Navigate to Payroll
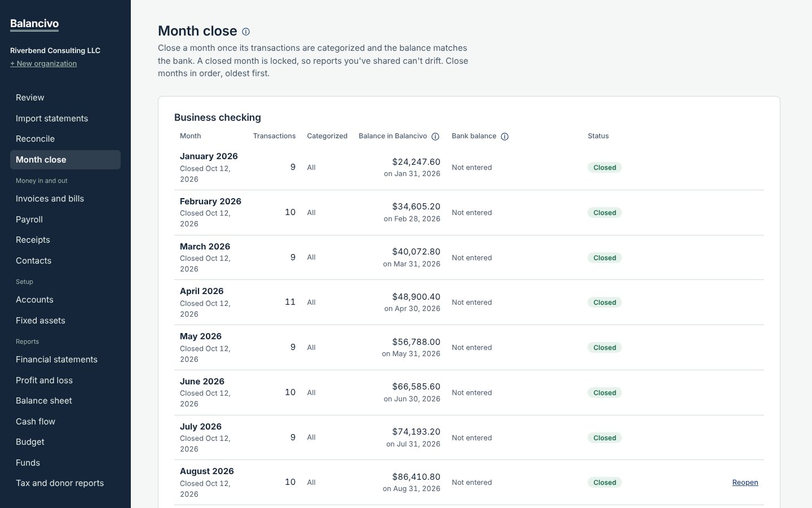Screen dimensions: 812x508 click(x=65, y=220)
